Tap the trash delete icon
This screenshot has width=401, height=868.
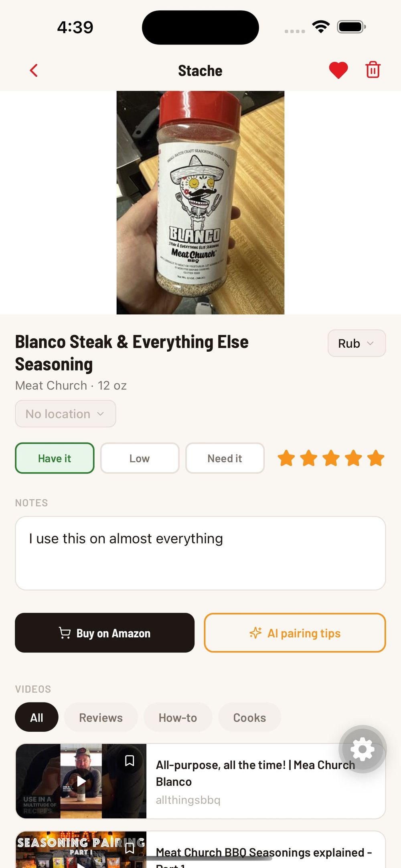pos(373,70)
